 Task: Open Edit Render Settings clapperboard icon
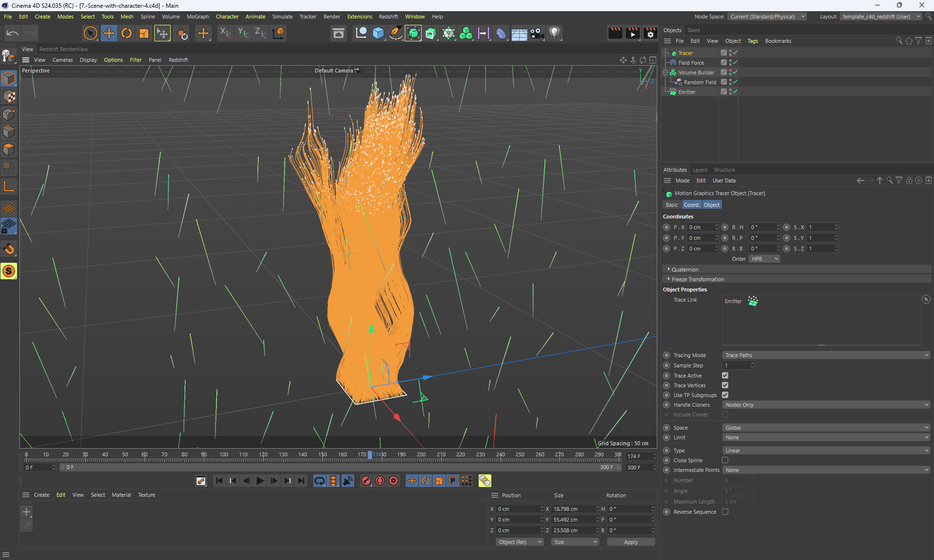pyautogui.click(x=650, y=33)
